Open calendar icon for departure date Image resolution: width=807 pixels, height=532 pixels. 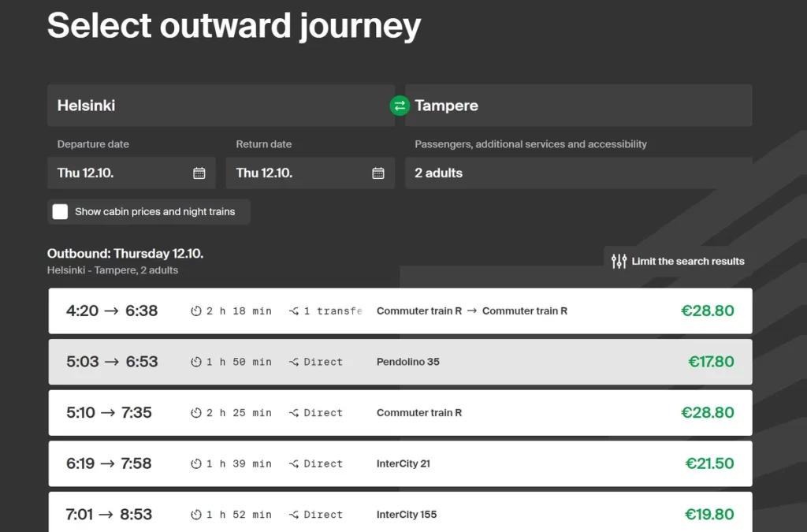point(199,173)
